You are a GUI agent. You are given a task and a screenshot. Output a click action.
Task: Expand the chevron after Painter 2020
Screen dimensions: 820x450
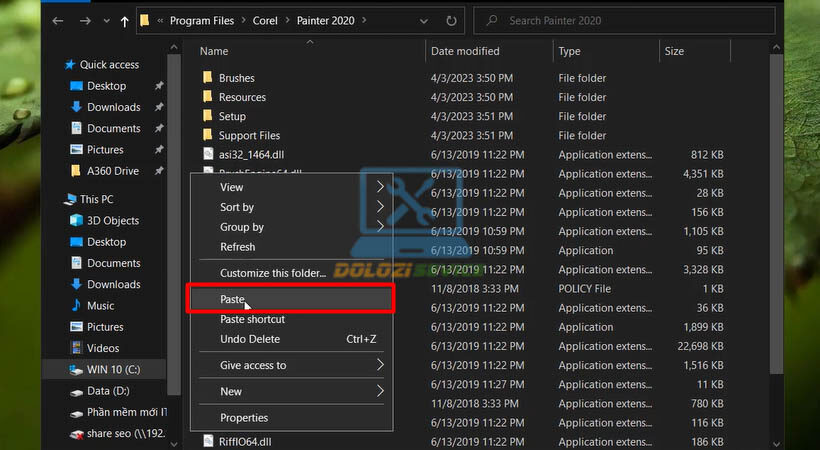click(x=364, y=21)
